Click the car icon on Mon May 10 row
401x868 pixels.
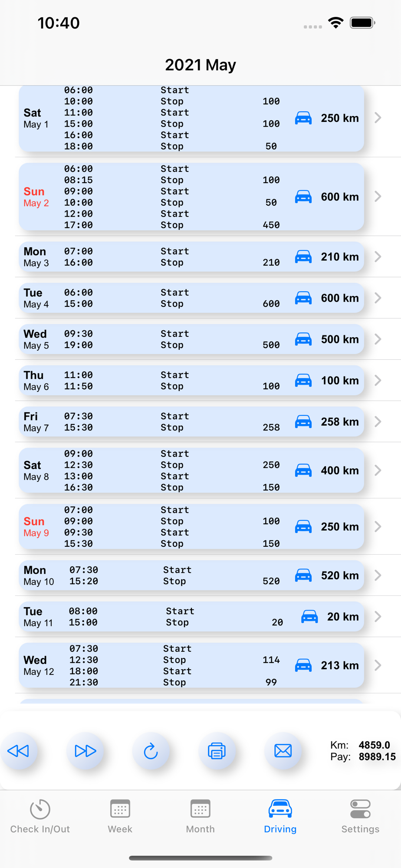[303, 575]
